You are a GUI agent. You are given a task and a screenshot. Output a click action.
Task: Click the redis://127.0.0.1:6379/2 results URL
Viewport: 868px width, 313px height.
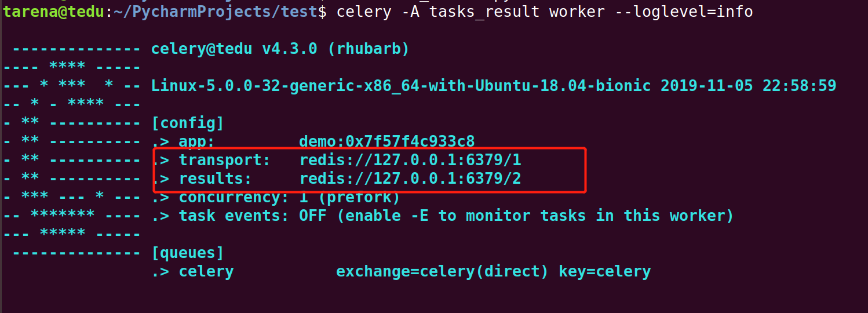tap(410, 179)
